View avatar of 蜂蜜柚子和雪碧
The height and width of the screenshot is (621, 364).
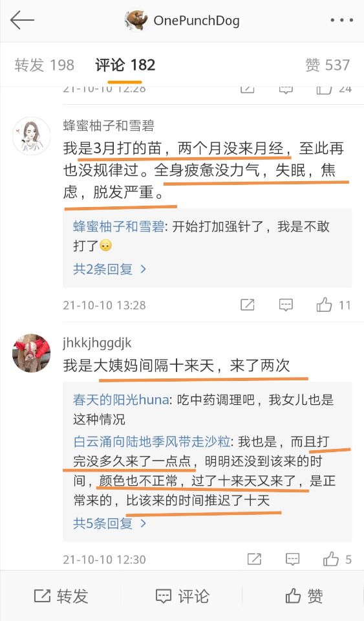point(32,136)
